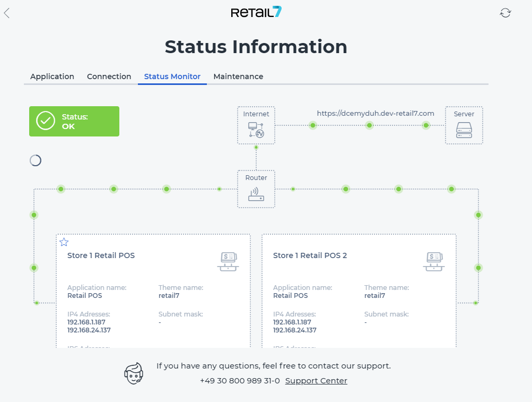Click the Server label text
Screen dimensions: 532x402
464,114
